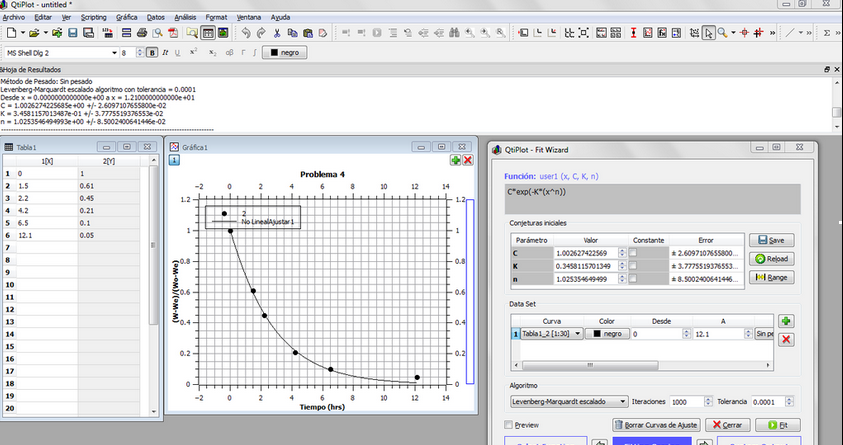Click the Save button in Fit Wizard
843x445 pixels.
point(771,240)
